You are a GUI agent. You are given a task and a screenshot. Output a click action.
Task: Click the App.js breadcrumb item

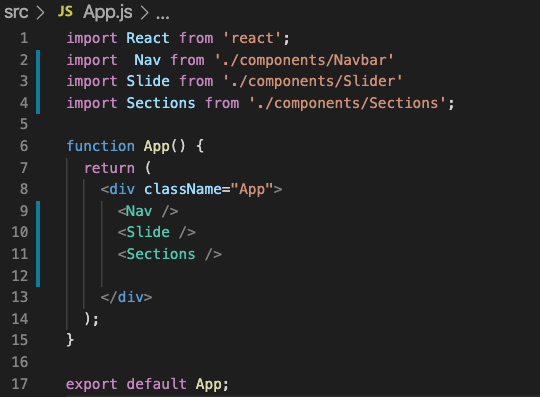pos(107,13)
